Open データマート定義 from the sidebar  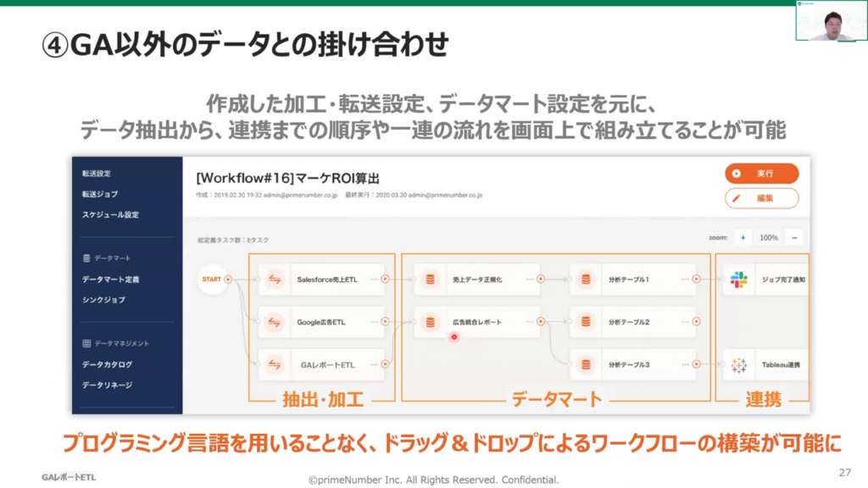[110, 279]
